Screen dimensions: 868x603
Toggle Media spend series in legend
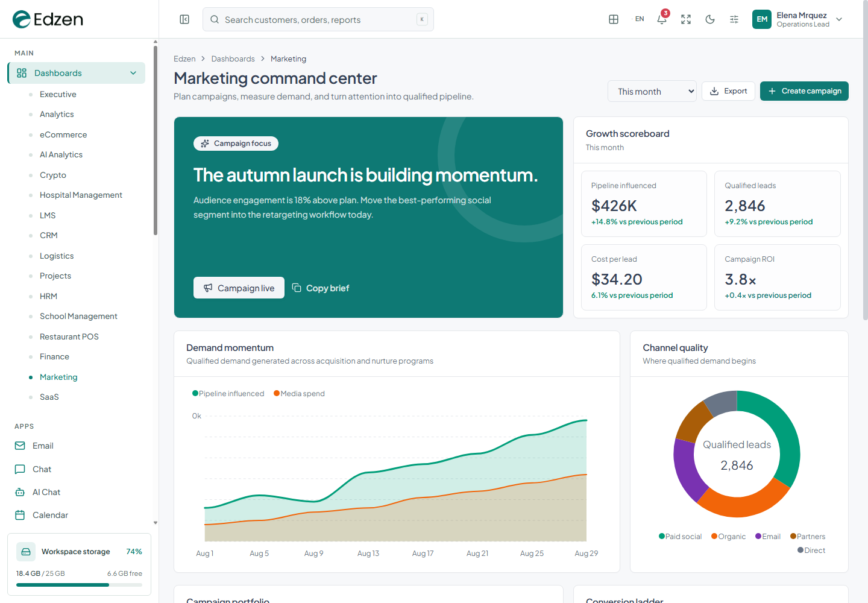tap(300, 394)
